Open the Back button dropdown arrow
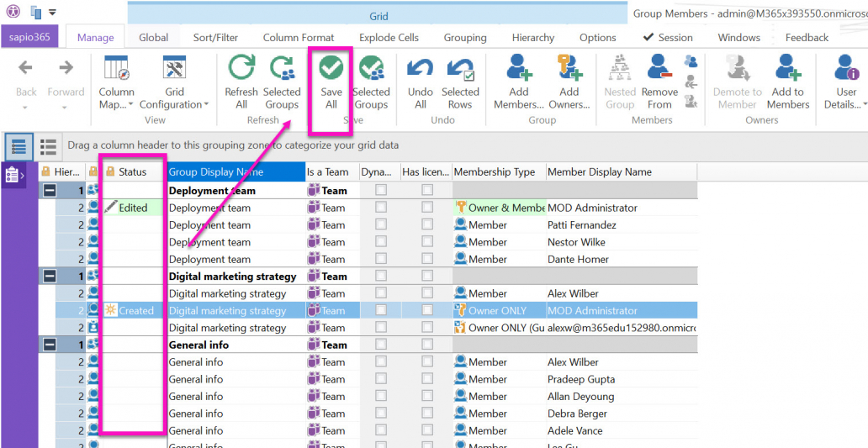Screen dimensions: 868x448 (25, 108)
